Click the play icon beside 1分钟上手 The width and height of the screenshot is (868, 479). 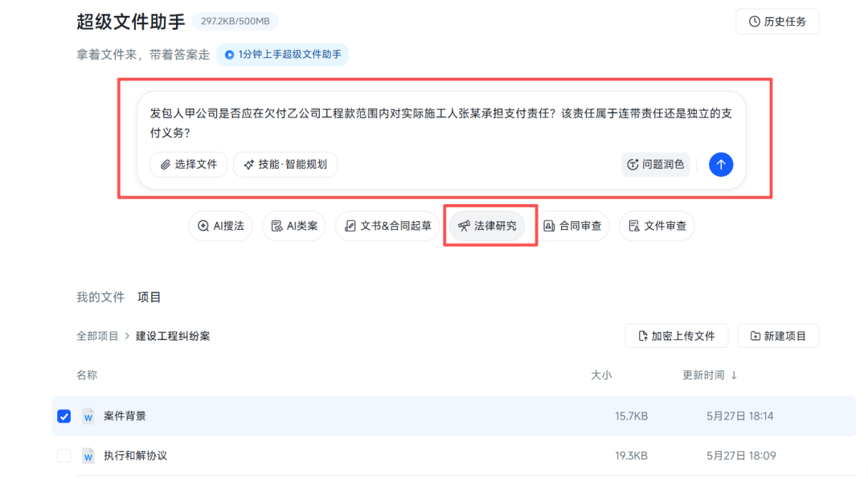pos(229,55)
